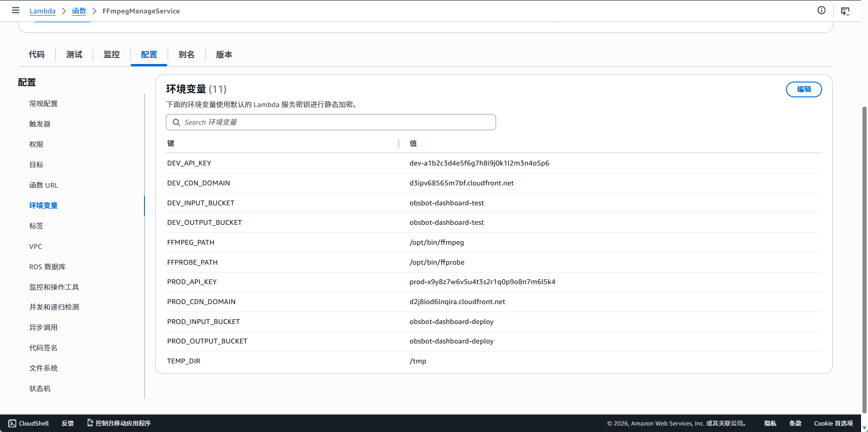Screen dimensions: 868x432
Task: Launch CloudShell from the footer
Action: 29,423
